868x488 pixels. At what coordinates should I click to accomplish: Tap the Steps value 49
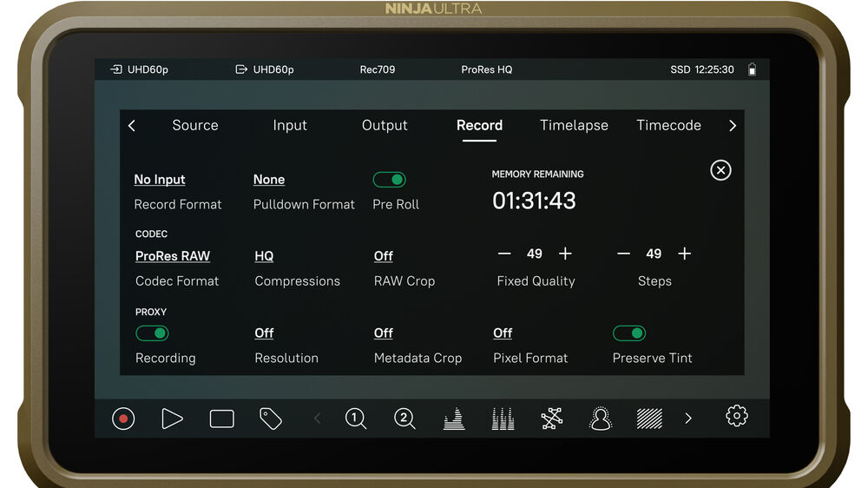click(x=654, y=254)
